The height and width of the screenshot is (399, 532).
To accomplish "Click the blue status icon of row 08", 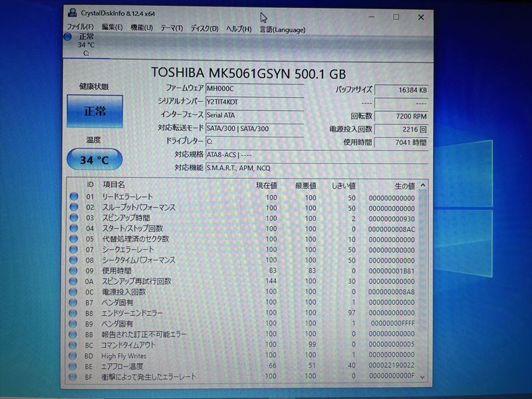I will coord(73,260).
